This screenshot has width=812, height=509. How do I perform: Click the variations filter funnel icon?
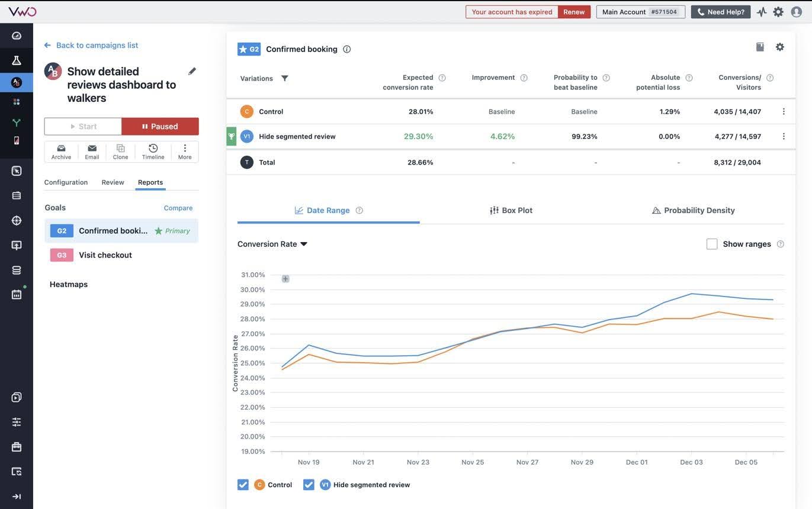[x=284, y=78]
